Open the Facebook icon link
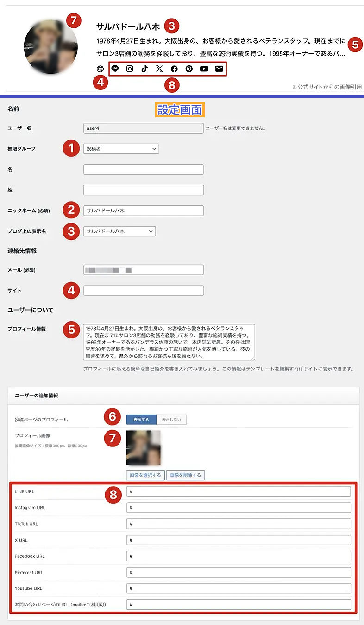The width and height of the screenshot is (364, 625). pyautogui.click(x=174, y=69)
